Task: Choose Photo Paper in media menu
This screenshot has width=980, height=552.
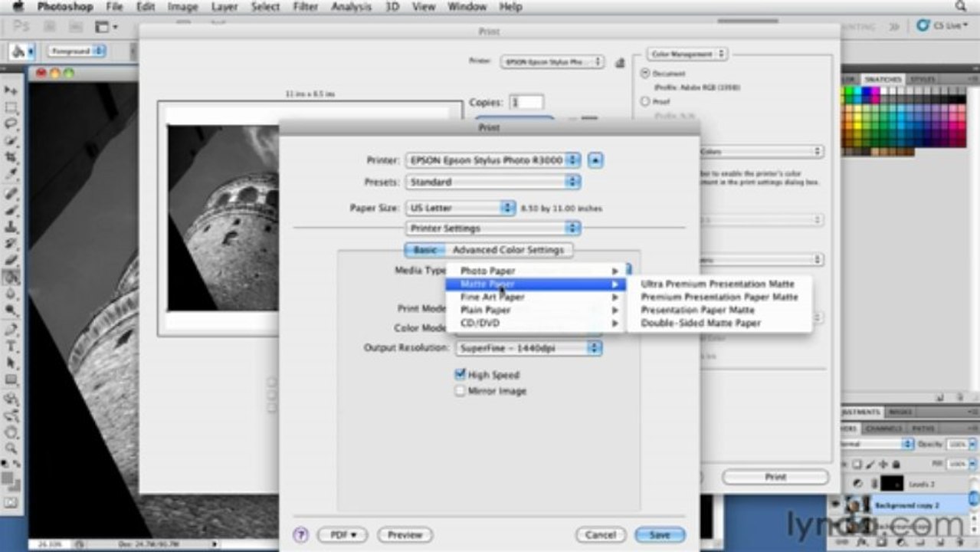Action: (x=536, y=271)
